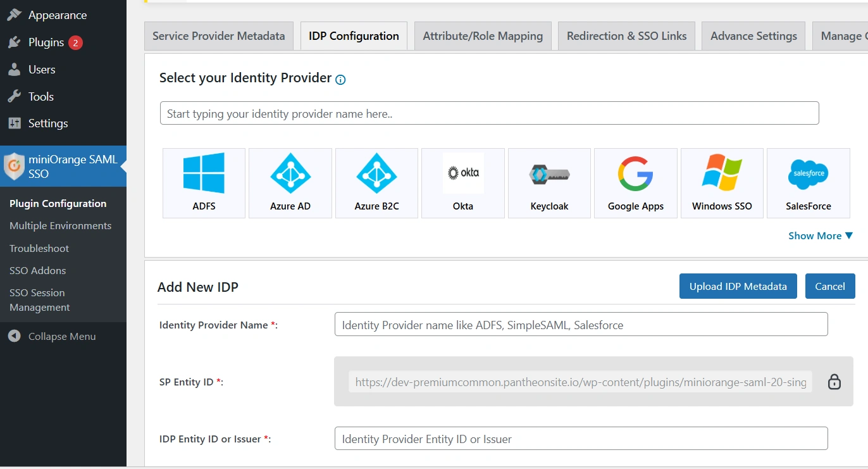The width and height of the screenshot is (868, 469).
Task: Open the Advance Settings tab
Action: (x=753, y=36)
